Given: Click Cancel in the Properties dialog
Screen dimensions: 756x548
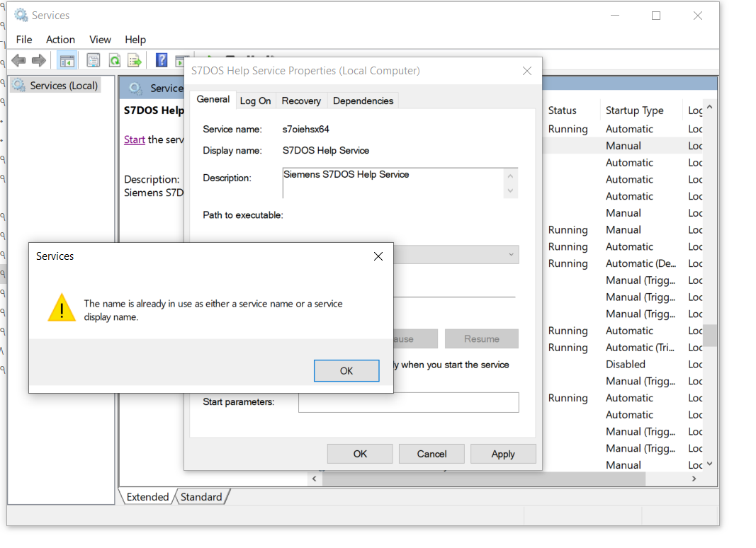Looking at the screenshot, I should [431, 454].
